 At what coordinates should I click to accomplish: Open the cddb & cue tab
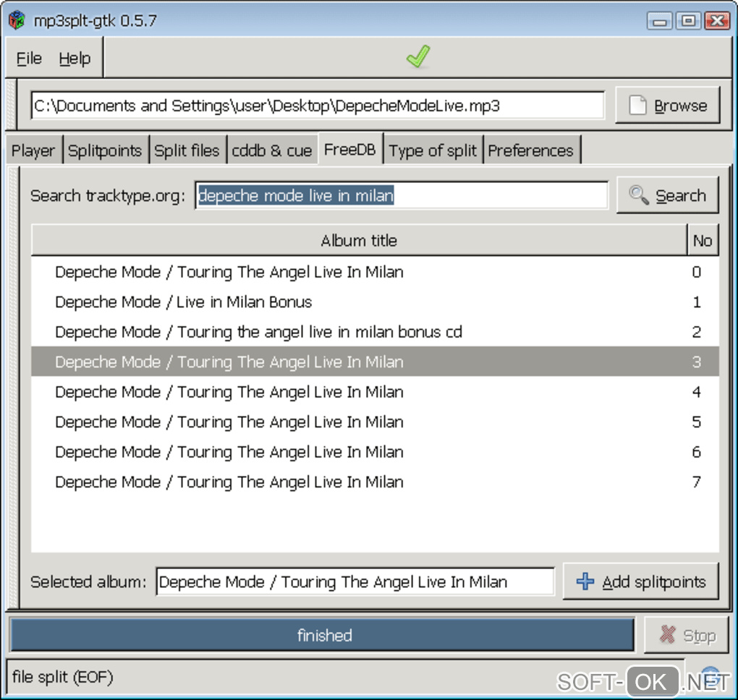pos(271,150)
